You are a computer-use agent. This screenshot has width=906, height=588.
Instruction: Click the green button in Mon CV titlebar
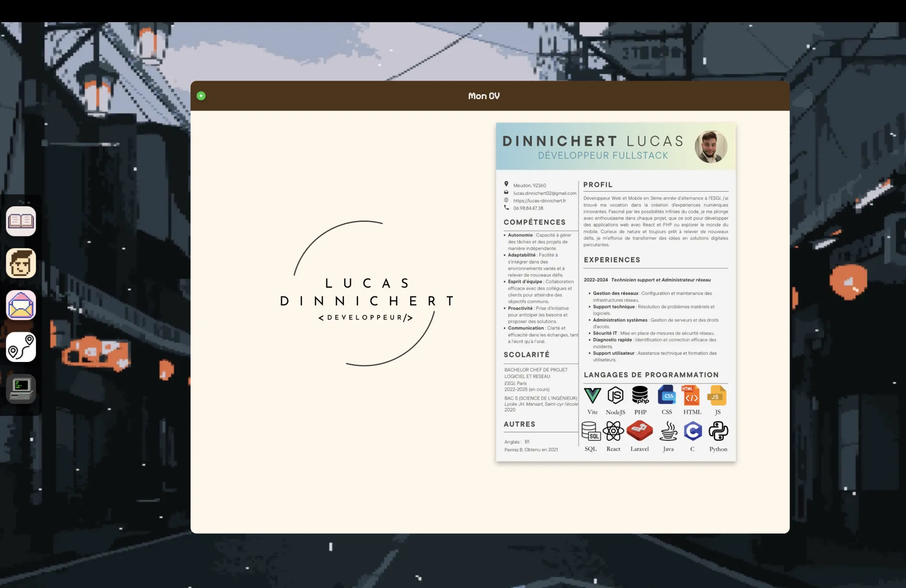click(x=201, y=96)
